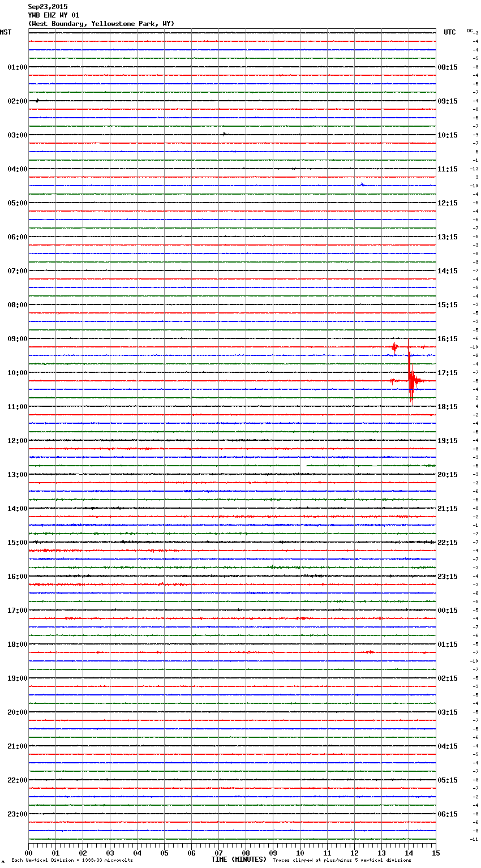Click the black spike on the 03:00 trace
Image resolution: width=481 pixels, height=868 pixels.
coord(225,134)
